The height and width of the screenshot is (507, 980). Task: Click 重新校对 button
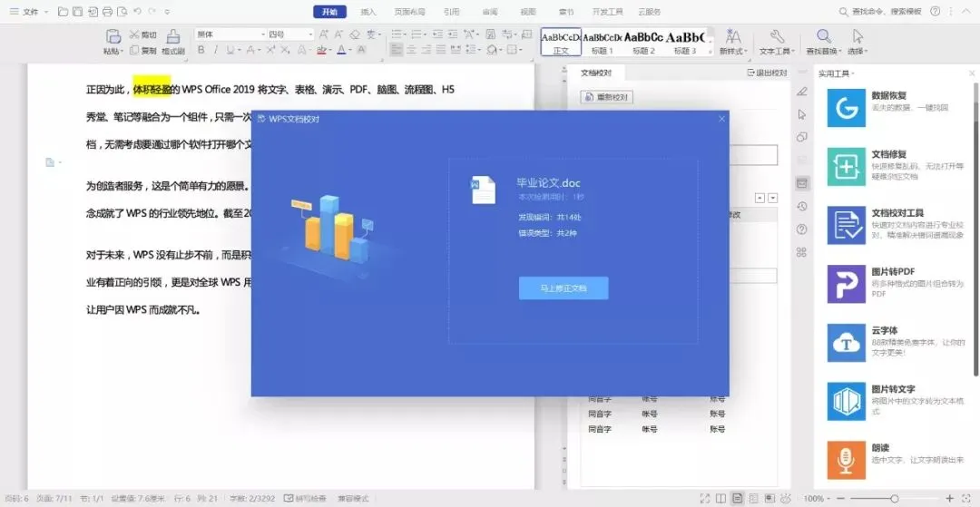pyautogui.click(x=607, y=97)
